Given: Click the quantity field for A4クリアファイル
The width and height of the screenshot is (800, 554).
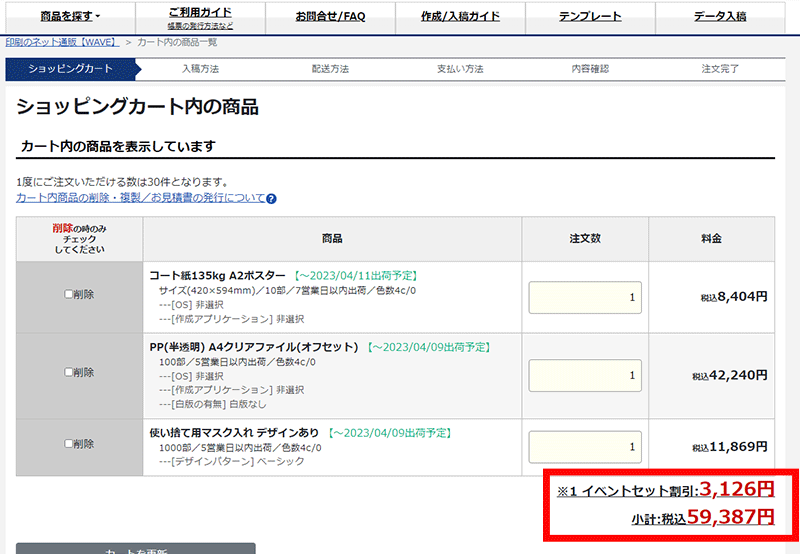Looking at the screenshot, I should [585, 376].
